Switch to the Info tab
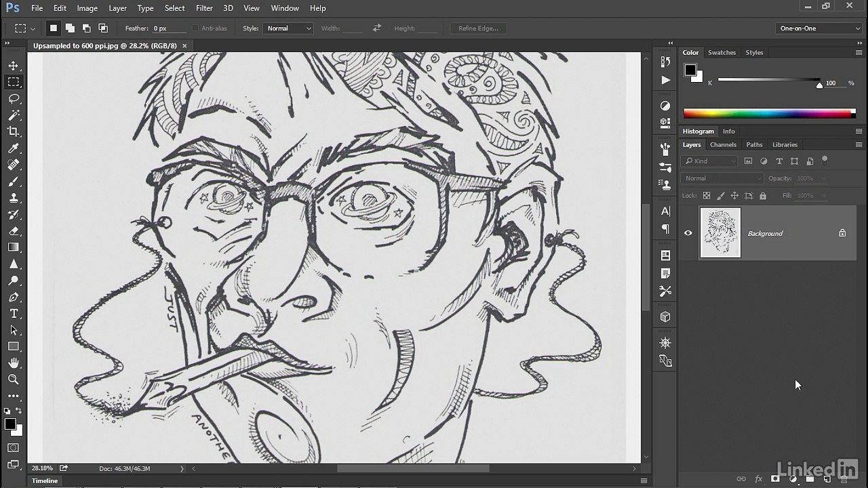Image resolution: width=868 pixels, height=488 pixels. click(728, 131)
